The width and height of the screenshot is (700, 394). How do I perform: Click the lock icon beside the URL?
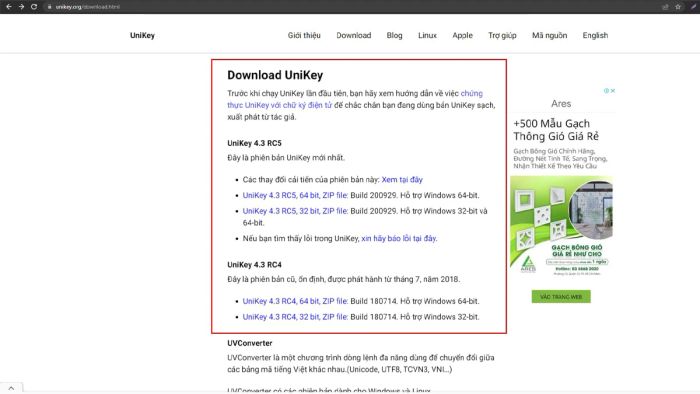(x=50, y=7)
